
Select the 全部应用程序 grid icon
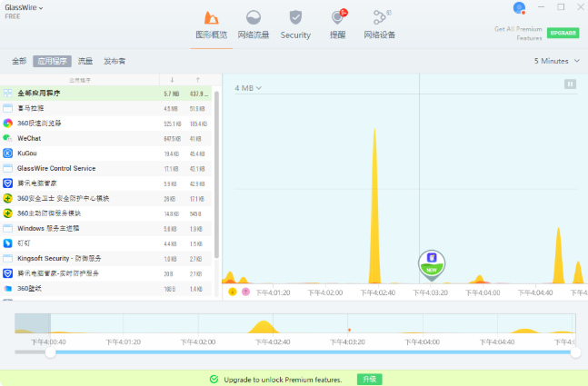(7, 94)
